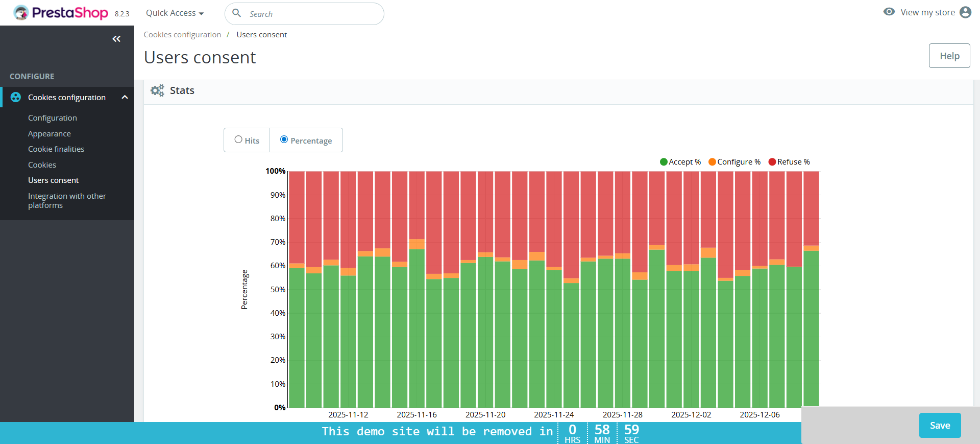Image resolution: width=980 pixels, height=444 pixels.
Task: Open the user profile avatar icon
Action: (965, 12)
